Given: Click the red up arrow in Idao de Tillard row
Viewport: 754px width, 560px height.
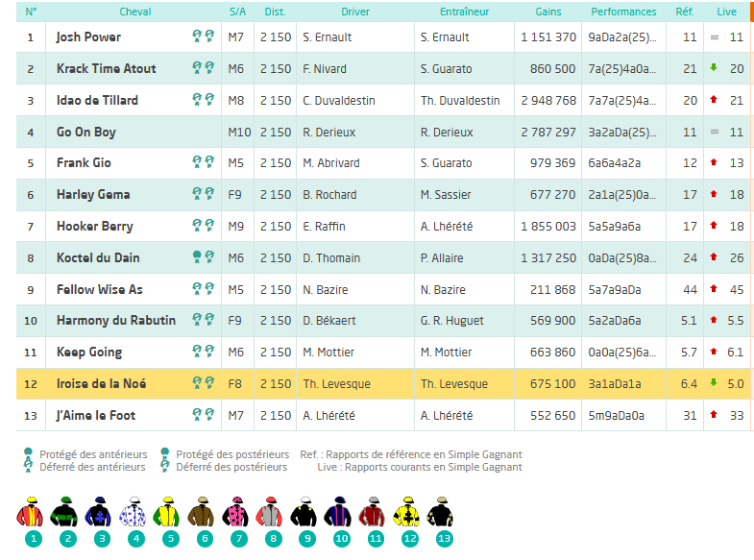Looking at the screenshot, I should 714,100.
